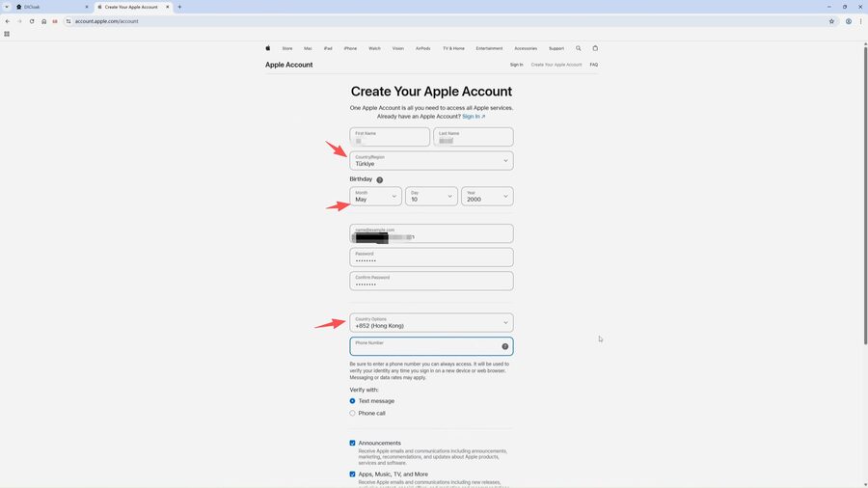Viewport: 868px width, 488px height.
Task: Click the email address field
Action: click(x=431, y=233)
